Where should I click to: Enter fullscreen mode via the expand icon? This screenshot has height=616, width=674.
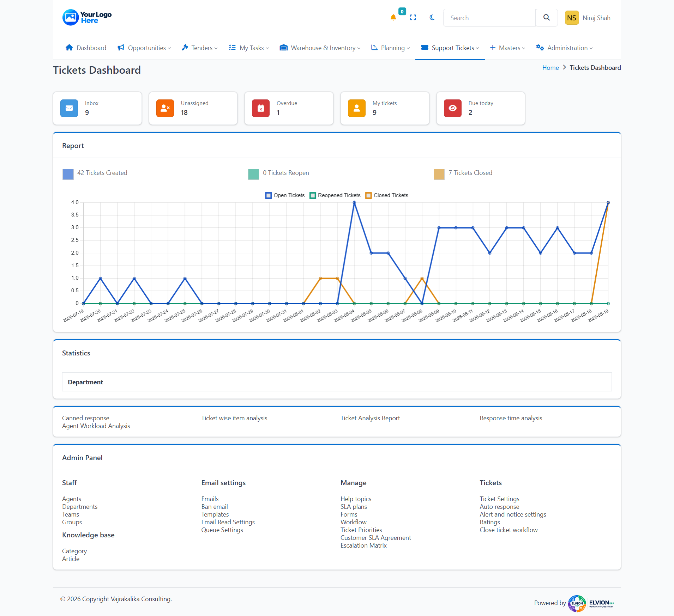413,18
